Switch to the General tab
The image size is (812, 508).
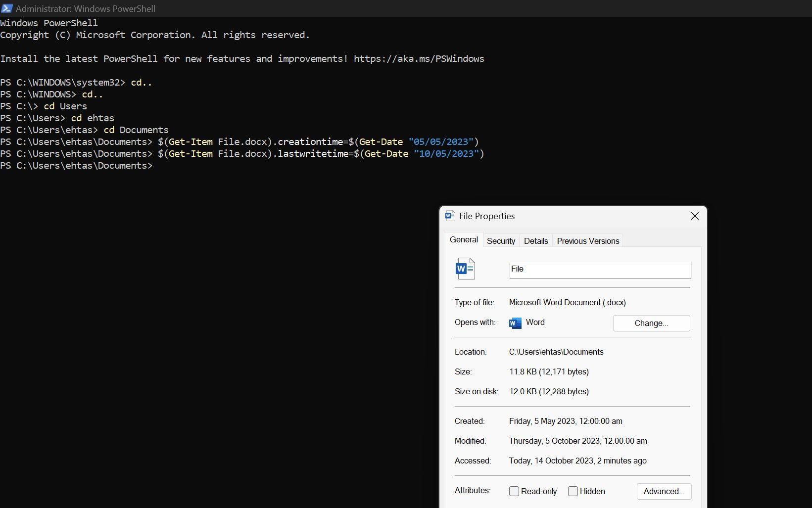point(464,240)
